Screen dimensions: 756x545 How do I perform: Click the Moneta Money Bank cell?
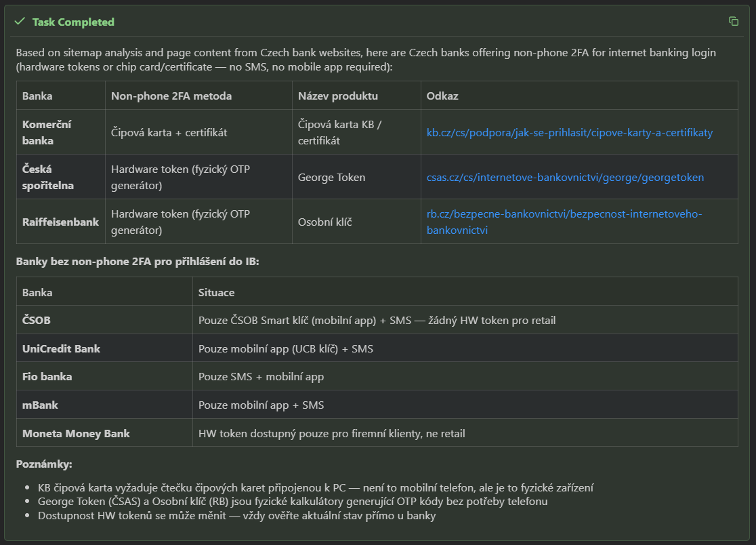coord(76,433)
